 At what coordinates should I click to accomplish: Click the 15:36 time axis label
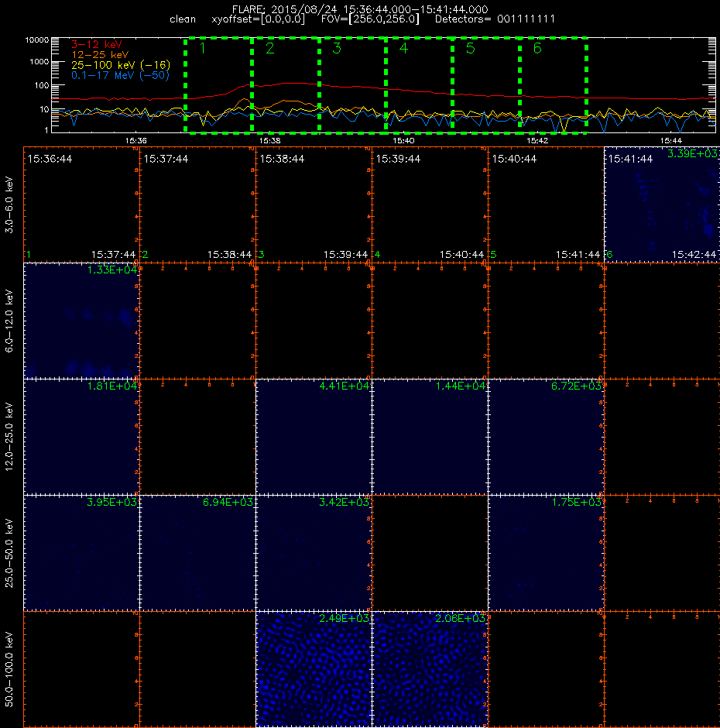coord(136,140)
